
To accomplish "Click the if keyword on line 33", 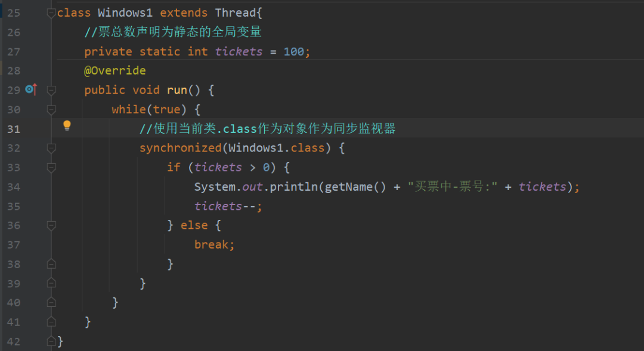I will tap(174, 167).
